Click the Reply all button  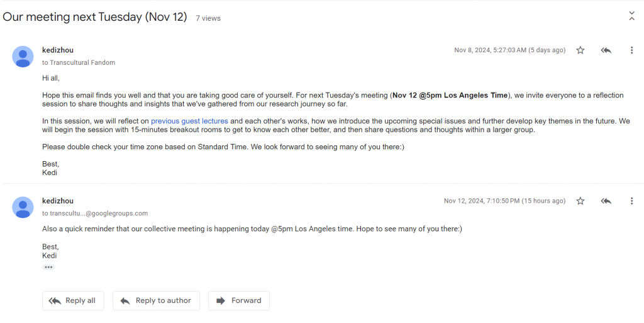click(73, 301)
